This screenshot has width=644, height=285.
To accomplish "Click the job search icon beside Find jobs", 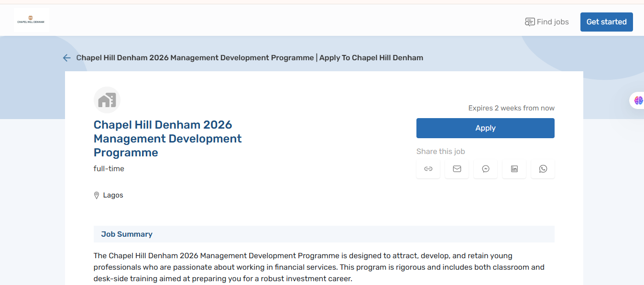I will point(530,22).
